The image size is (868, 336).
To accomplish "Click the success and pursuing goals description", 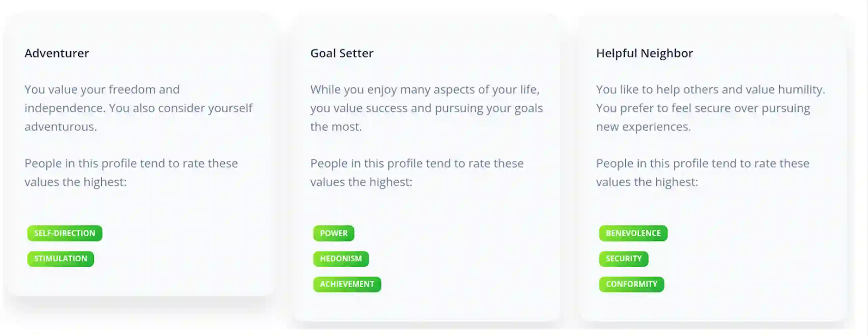I will pos(426,108).
